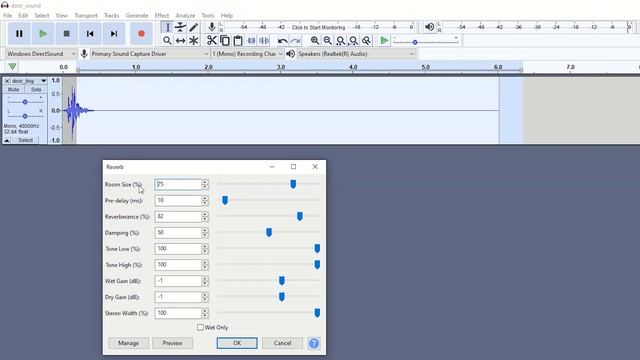
Task: Open the Edit menu
Action: click(23, 16)
